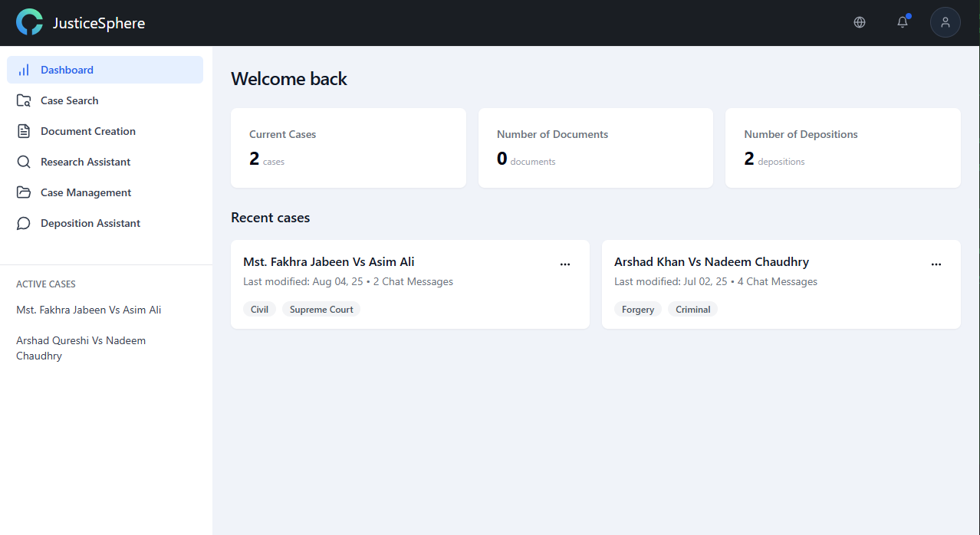Select Deposition Assistant from the sidebar menu
The width and height of the screenshot is (980, 535).
(x=90, y=222)
